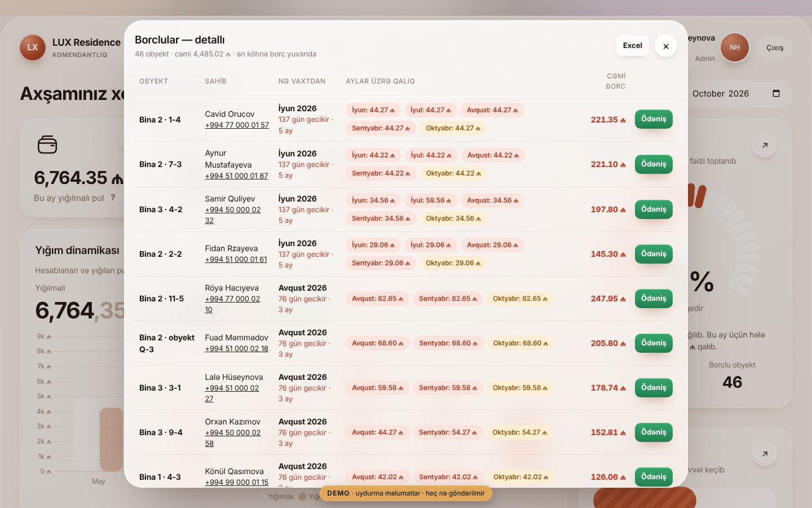Open Samir Quliyev phone number link
The image size is (812, 508).
[x=232, y=215]
